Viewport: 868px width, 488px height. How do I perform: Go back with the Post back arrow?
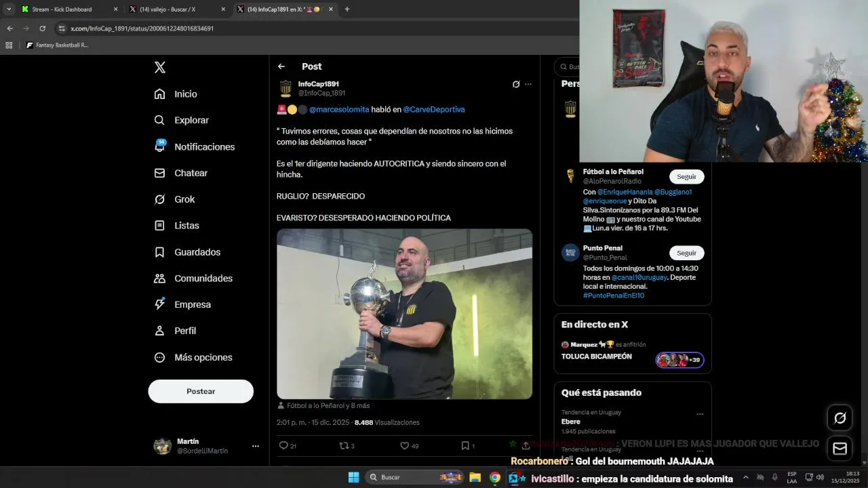[281, 66]
